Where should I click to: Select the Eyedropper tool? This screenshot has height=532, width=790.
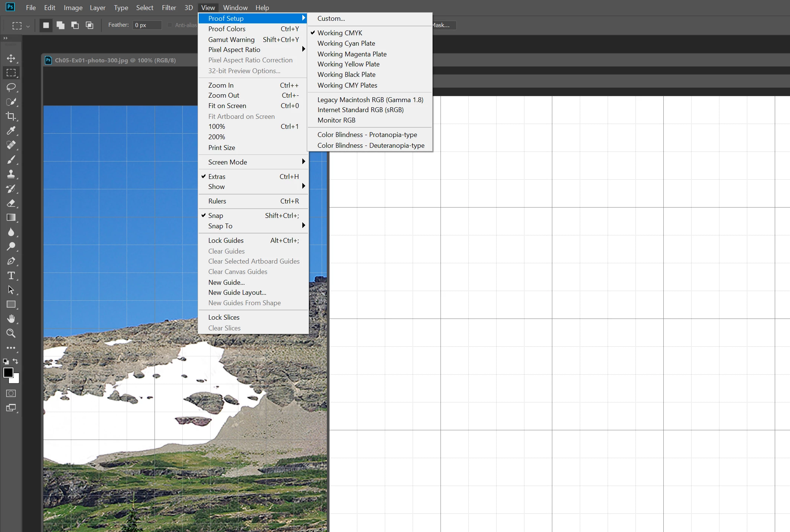click(11, 131)
